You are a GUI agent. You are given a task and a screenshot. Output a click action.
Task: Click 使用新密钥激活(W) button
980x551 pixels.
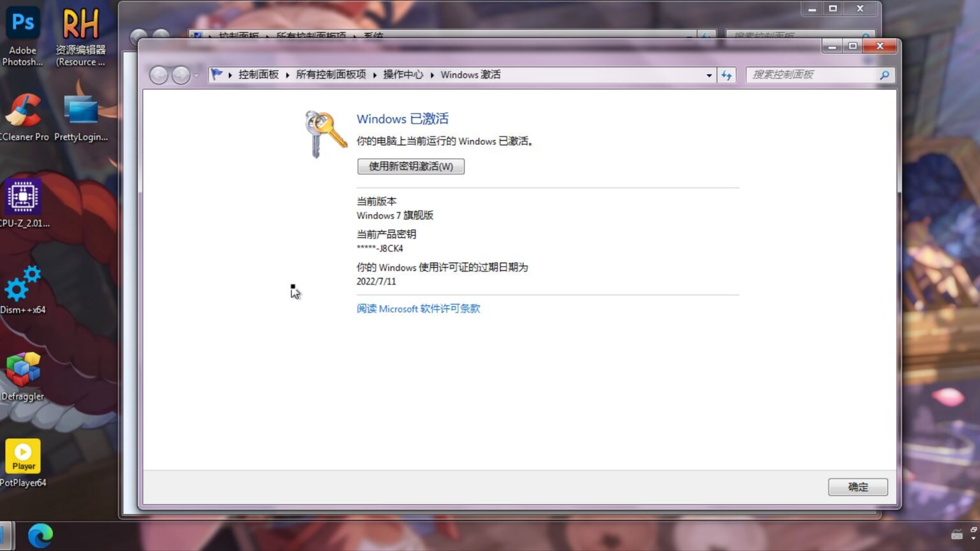coord(411,166)
